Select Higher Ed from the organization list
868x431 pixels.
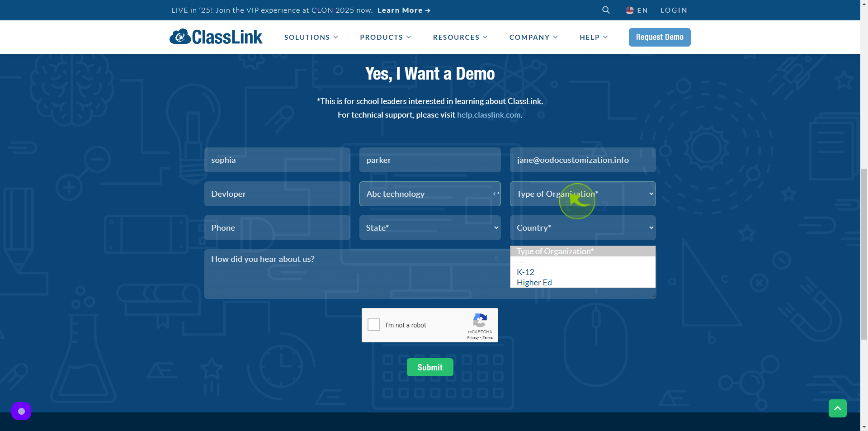click(x=583, y=282)
